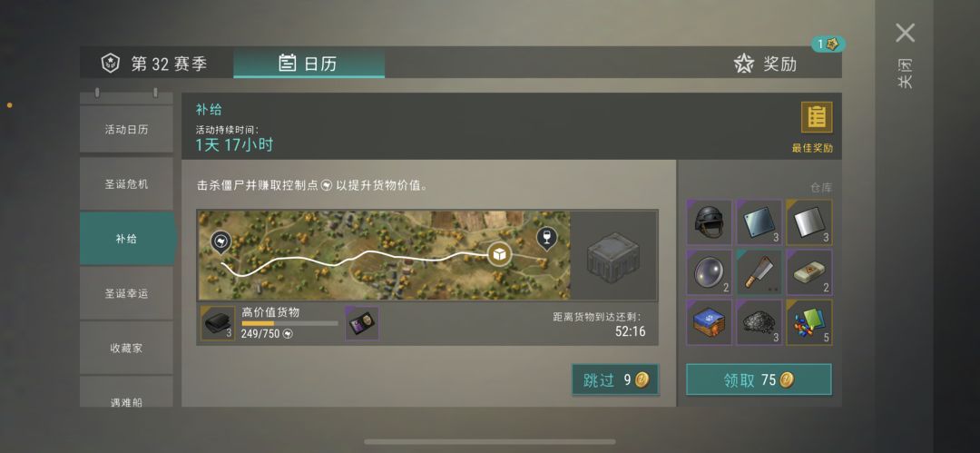The image size is (980, 453).
Task: Select the blue crate item
Action: (x=710, y=322)
